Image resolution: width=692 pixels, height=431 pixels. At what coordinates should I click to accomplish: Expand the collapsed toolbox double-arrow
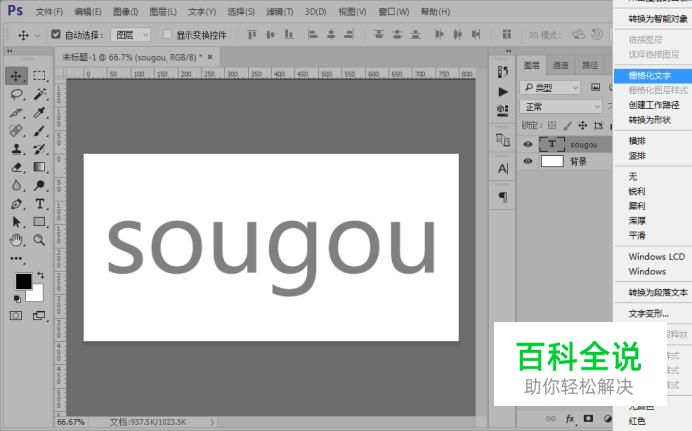point(9,52)
